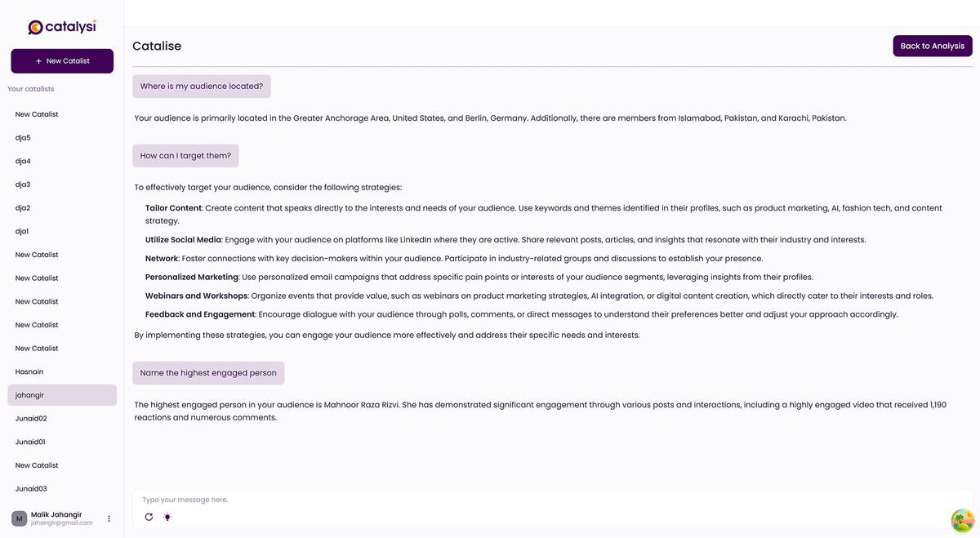Click the Malik Jahangir avatar icon
The height and width of the screenshot is (538, 980).
19,518
